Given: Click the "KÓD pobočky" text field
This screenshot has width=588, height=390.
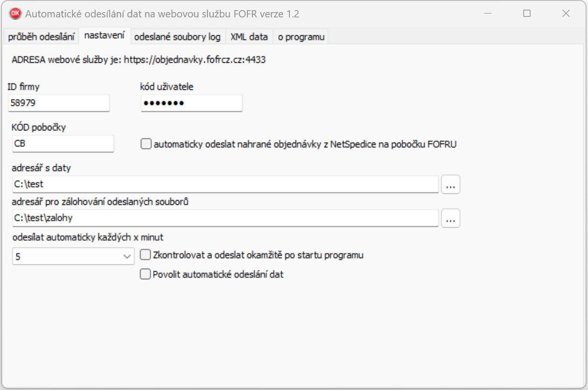Looking at the screenshot, I should (63, 144).
